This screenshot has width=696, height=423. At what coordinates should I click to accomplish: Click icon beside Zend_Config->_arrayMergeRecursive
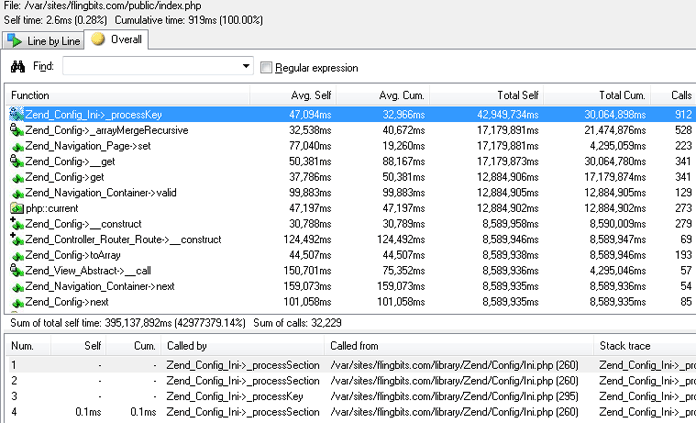16,130
